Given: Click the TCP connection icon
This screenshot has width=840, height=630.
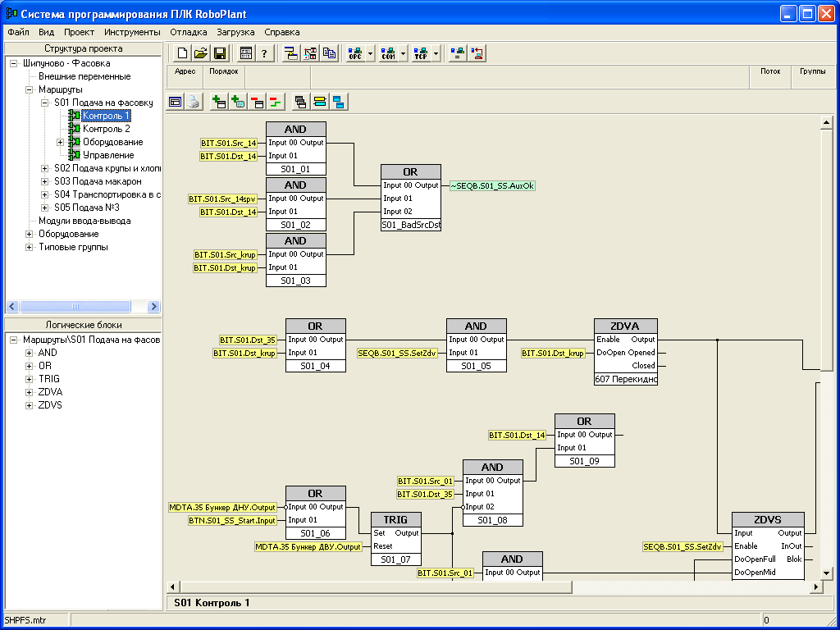Looking at the screenshot, I should [421, 53].
